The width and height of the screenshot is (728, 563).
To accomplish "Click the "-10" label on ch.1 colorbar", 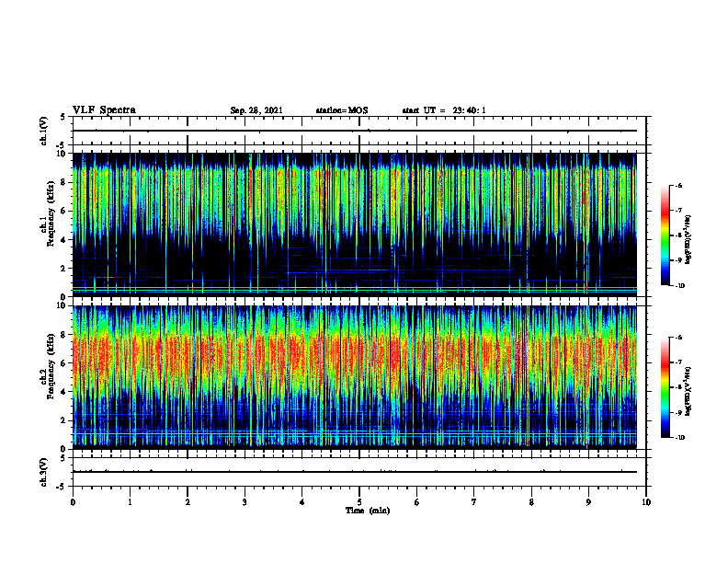I will tap(679, 285).
